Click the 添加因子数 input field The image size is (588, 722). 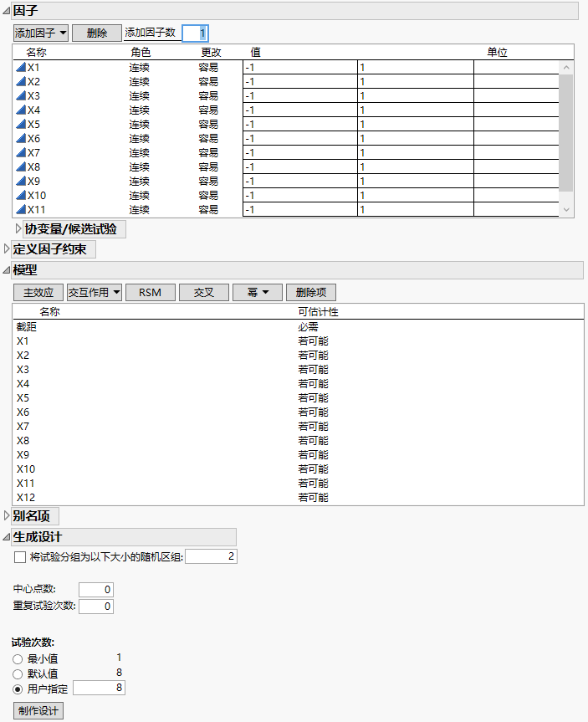click(196, 33)
